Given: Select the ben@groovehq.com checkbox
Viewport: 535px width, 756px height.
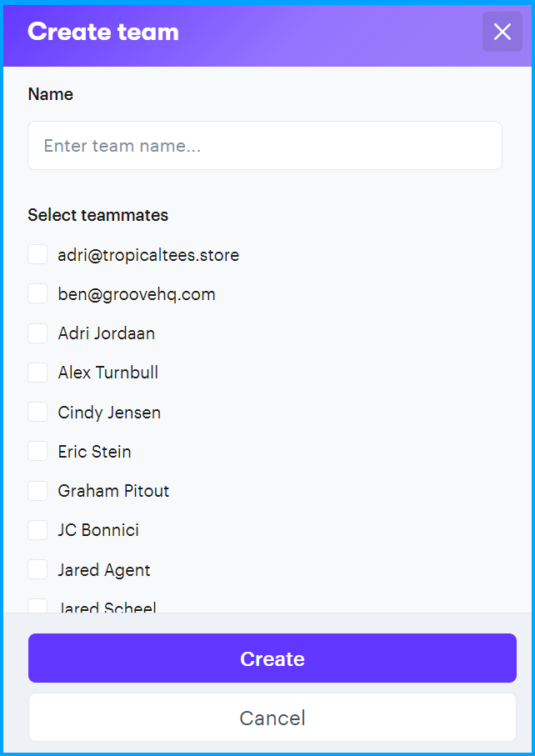Looking at the screenshot, I should click(37, 294).
